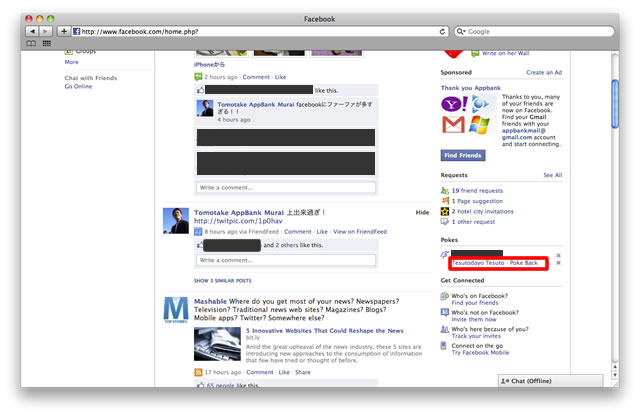Reload page using the refresh icon
The height and width of the screenshot is (416, 640).
point(442,31)
